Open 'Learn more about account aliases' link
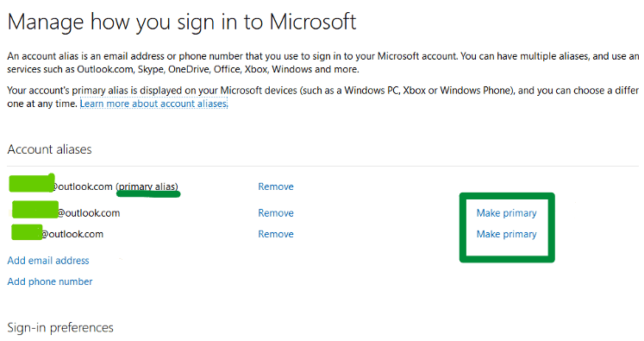This screenshot has height=341, width=644. (x=153, y=104)
